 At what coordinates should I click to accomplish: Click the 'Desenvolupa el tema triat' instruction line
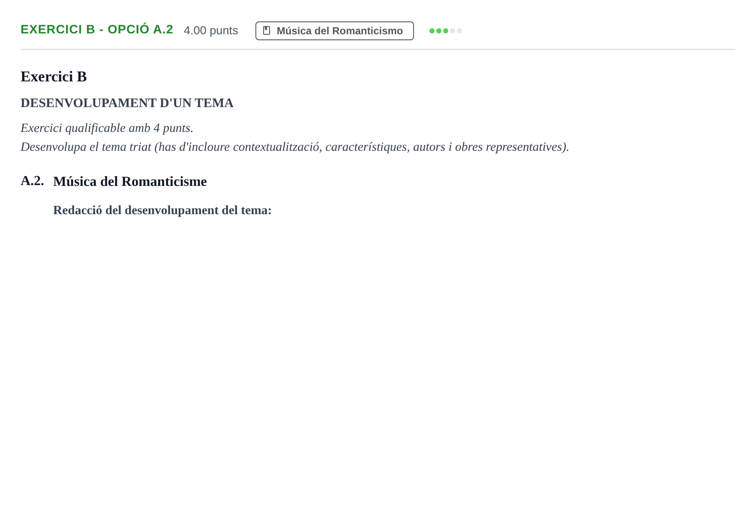point(295,147)
